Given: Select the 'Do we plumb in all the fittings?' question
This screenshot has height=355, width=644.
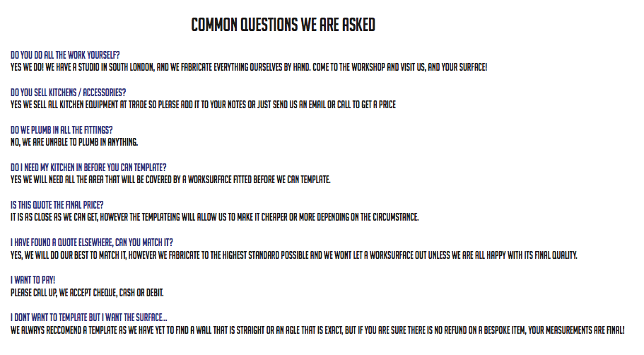Looking at the screenshot, I should [x=62, y=130].
